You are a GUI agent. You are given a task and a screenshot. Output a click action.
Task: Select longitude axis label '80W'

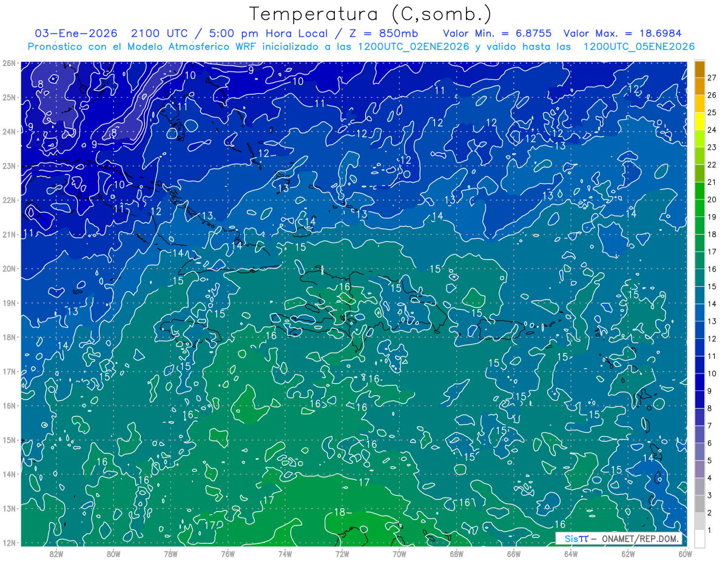tap(113, 554)
